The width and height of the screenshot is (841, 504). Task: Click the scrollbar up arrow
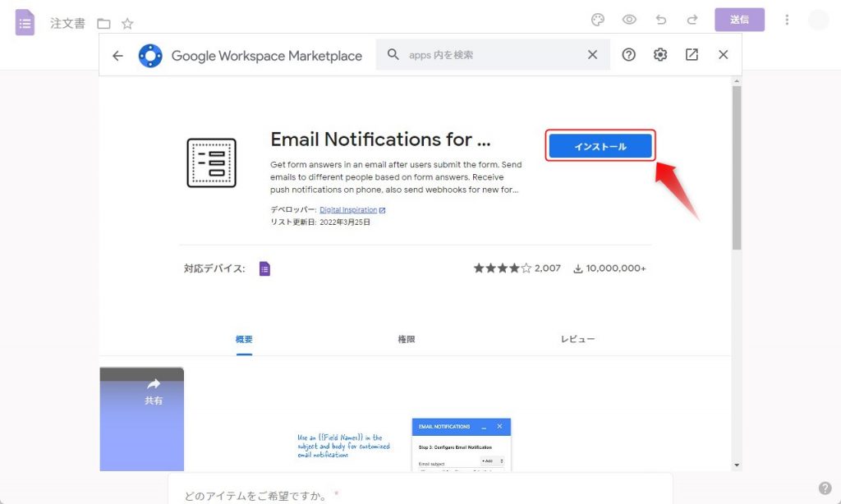point(737,81)
